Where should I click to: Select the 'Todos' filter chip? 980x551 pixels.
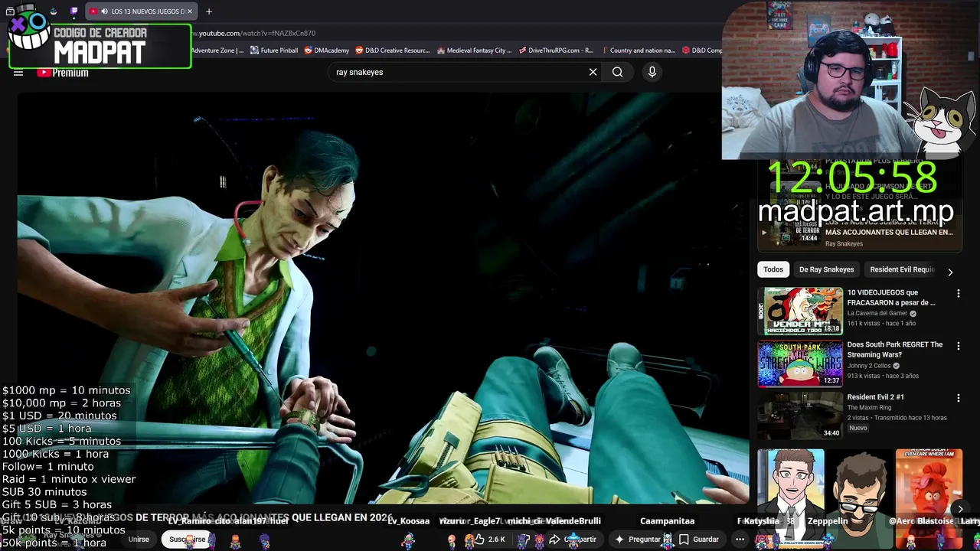[x=773, y=269]
